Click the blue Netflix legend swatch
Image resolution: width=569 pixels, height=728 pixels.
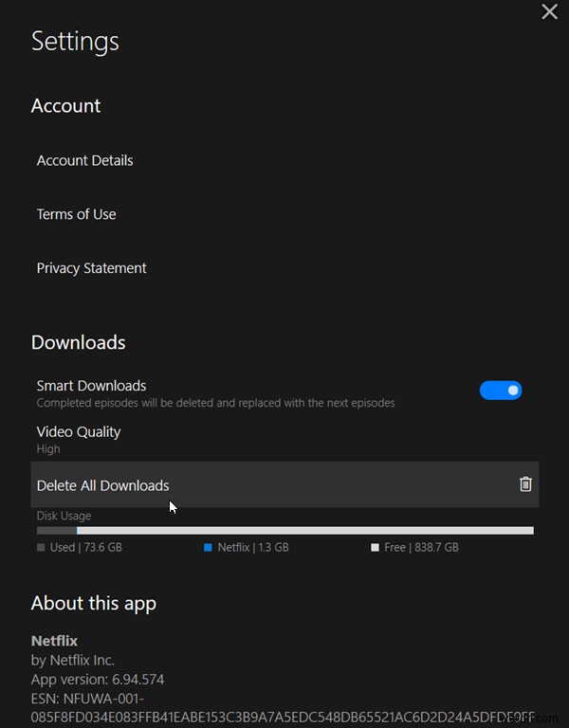pos(208,547)
